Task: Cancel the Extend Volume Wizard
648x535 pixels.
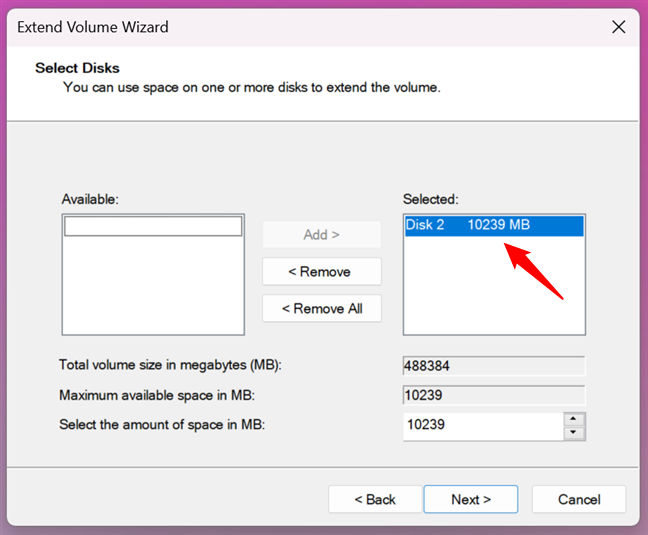Action: 578,499
